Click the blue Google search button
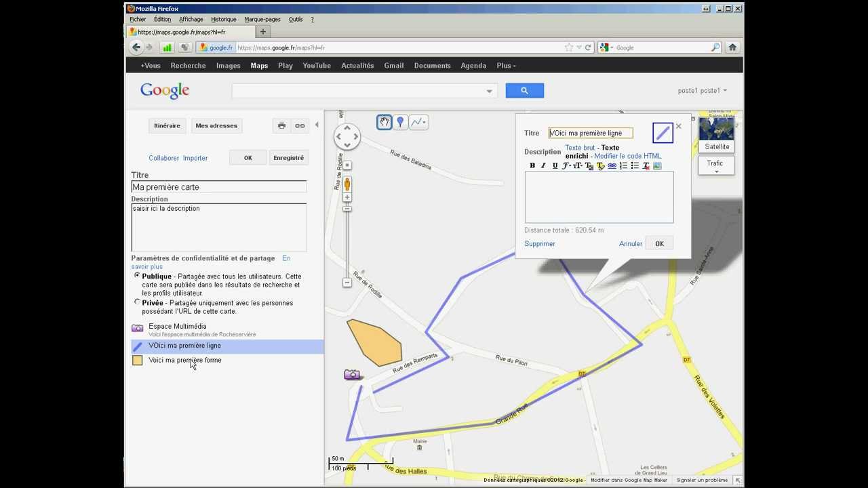 (x=525, y=91)
